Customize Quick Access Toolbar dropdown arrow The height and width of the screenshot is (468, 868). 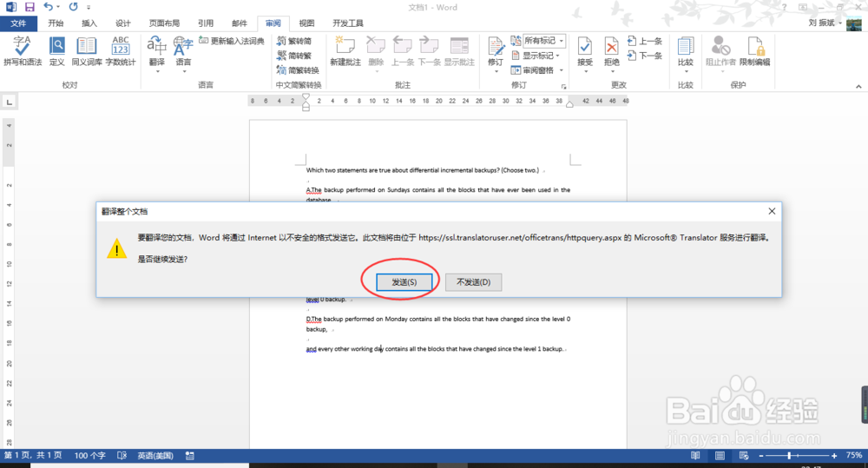pyautogui.click(x=89, y=8)
